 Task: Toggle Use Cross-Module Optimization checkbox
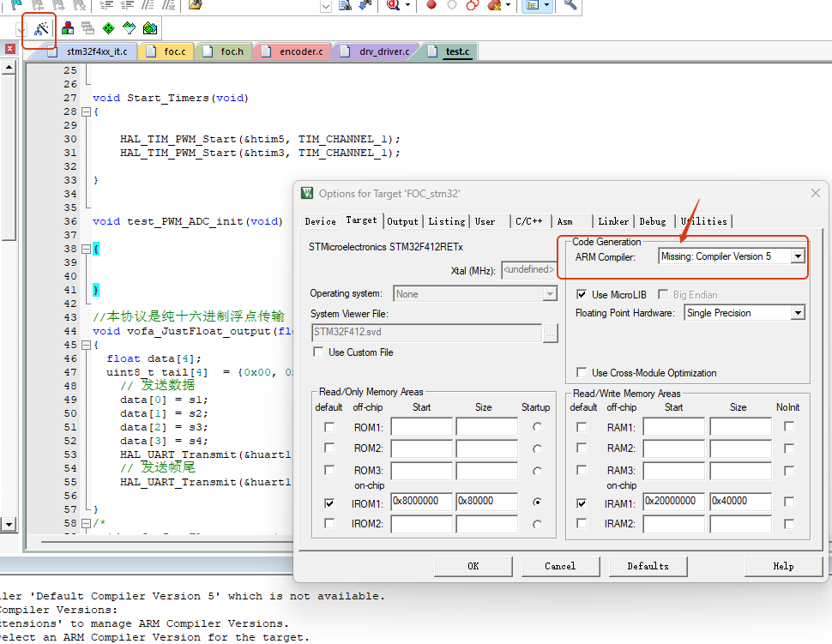point(582,372)
